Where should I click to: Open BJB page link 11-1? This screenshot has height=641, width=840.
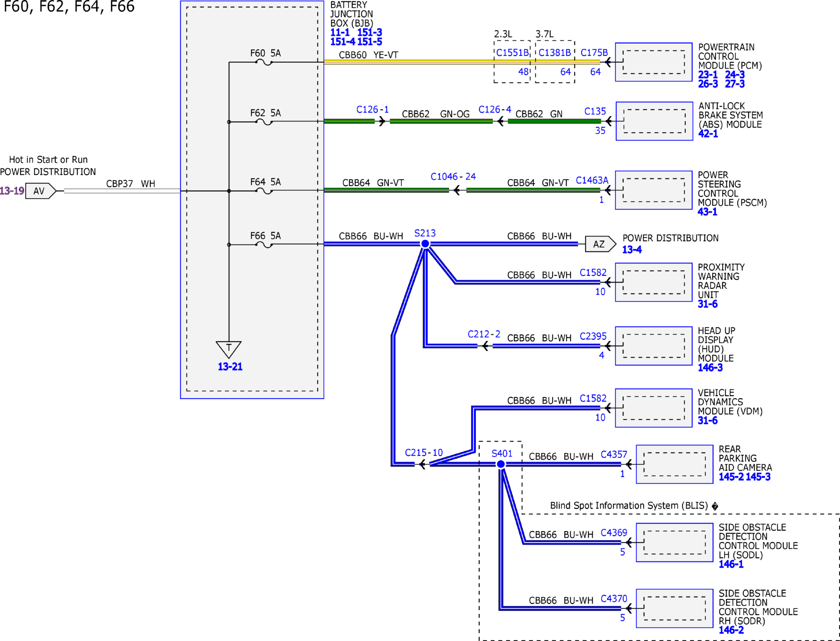tap(340, 32)
